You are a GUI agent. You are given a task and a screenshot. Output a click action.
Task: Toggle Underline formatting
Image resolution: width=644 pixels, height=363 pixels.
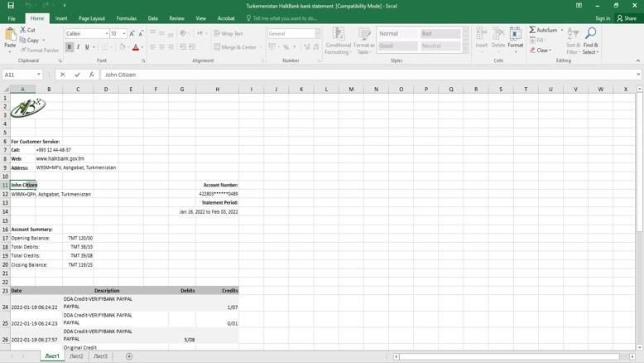(87, 47)
